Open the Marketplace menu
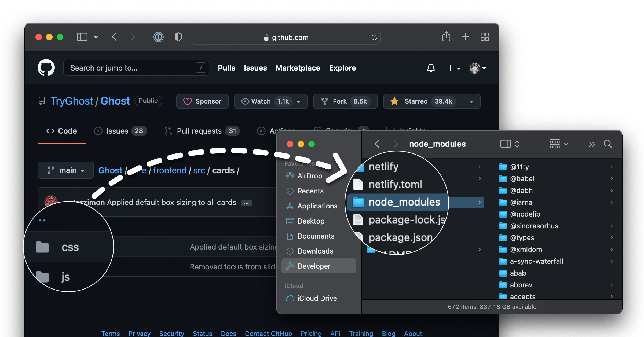644x337 pixels. (298, 68)
